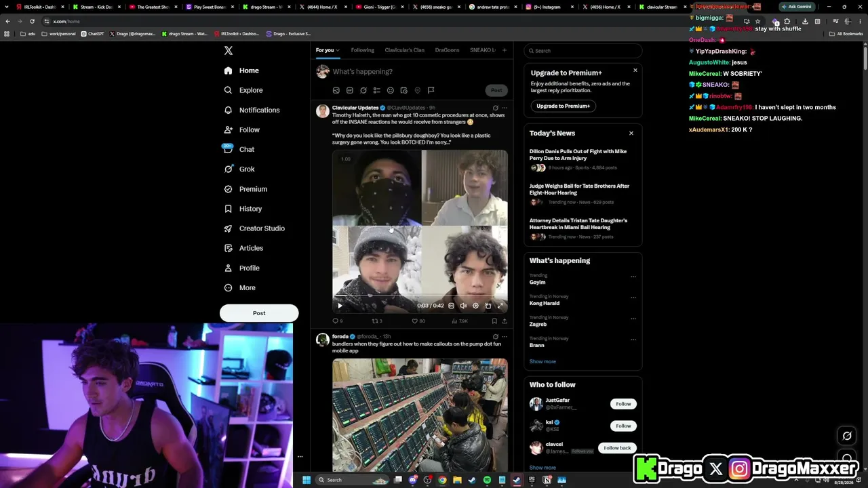Expand the More menu in the sidebar
Screen dimensions: 868x488
[239, 287]
